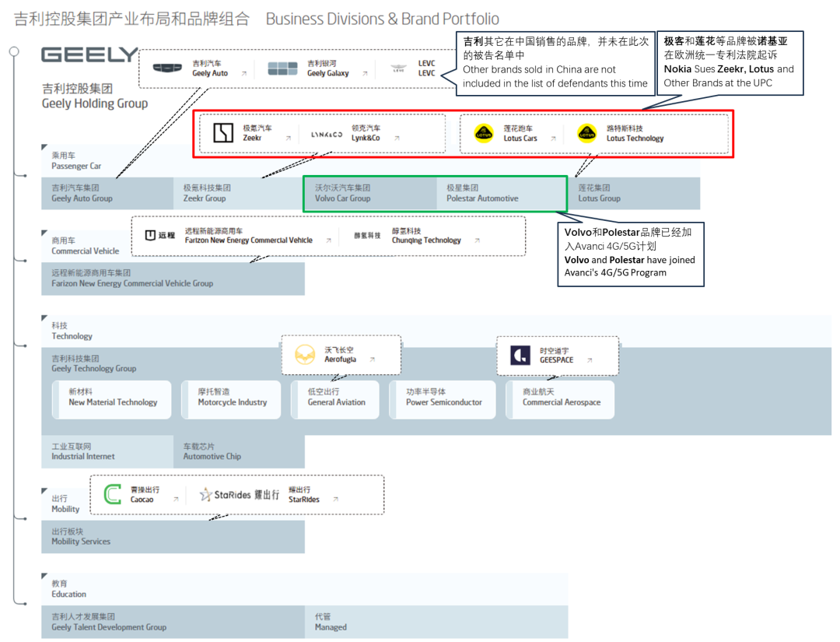Click the Geely Technology Group label
This screenshot has height=642, width=840.
pyautogui.click(x=94, y=364)
